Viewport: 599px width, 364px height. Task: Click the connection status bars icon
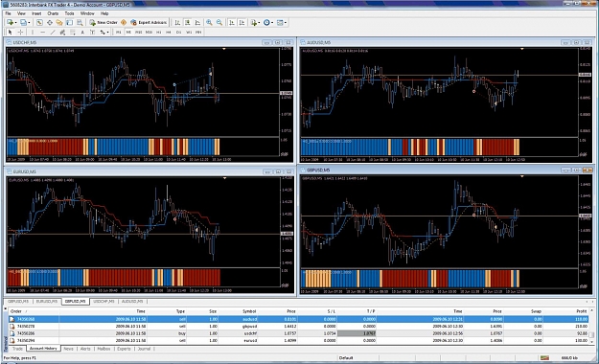pyautogui.click(x=544, y=358)
